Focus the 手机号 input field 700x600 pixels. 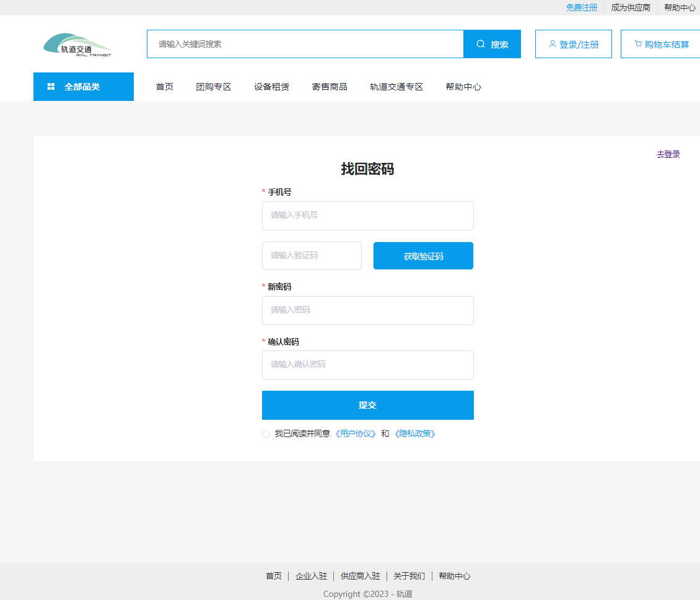click(367, 215)
